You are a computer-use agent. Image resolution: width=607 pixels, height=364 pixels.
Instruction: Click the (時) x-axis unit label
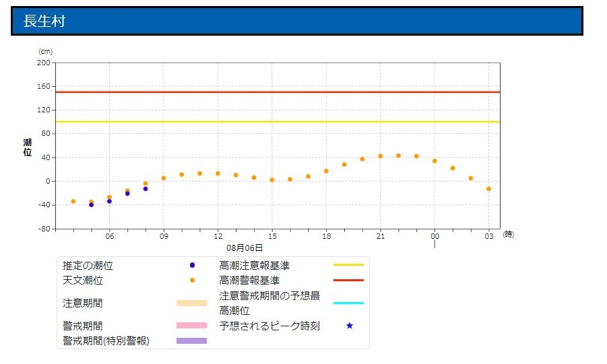click(508, 234)
